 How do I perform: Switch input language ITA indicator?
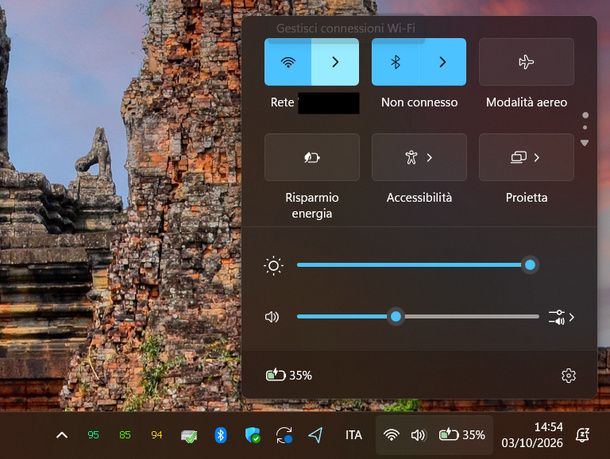coord(354,435)
